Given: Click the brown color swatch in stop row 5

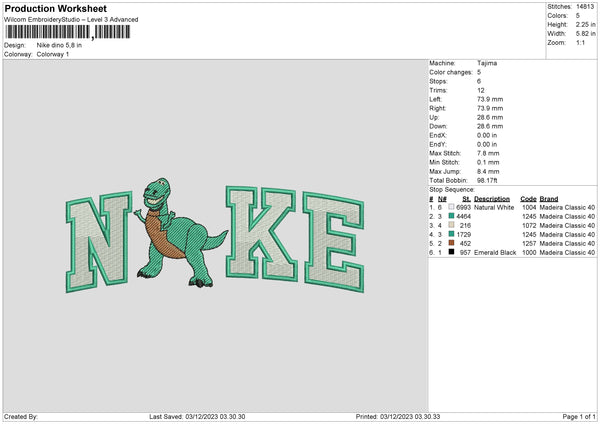Looking at the screenshot, I should coord(452,243).
